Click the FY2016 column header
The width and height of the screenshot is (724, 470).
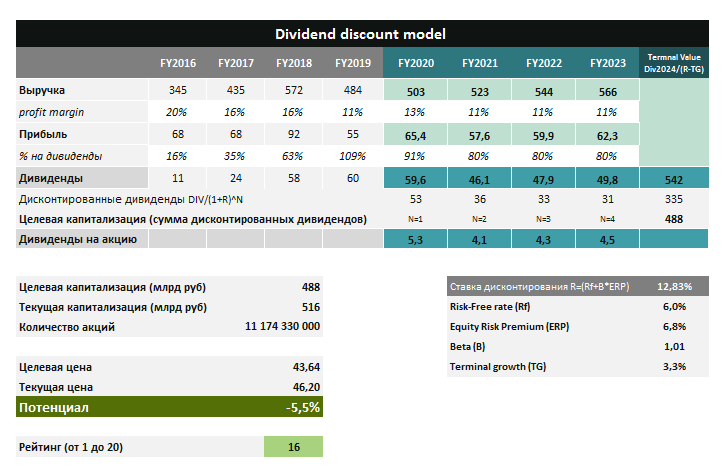click(178, 63)
